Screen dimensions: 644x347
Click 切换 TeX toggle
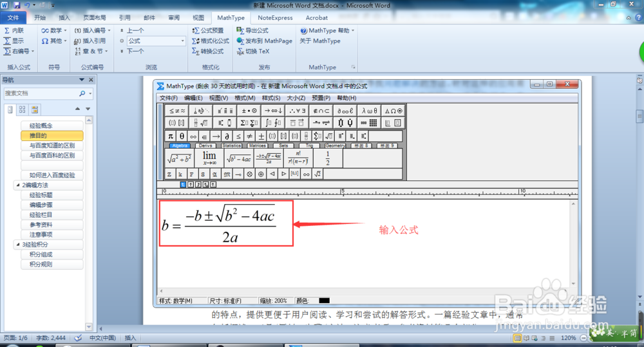click(x=253, y=51)
